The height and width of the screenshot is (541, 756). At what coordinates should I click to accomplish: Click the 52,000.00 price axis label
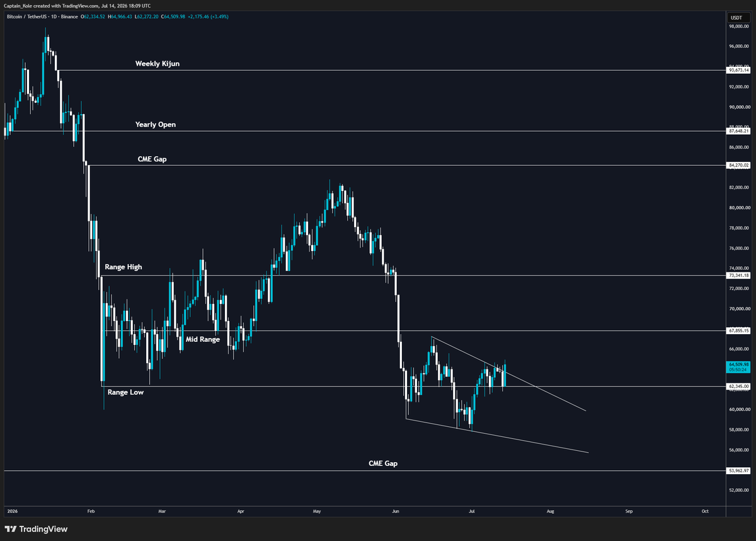click(x=738, y=491)
